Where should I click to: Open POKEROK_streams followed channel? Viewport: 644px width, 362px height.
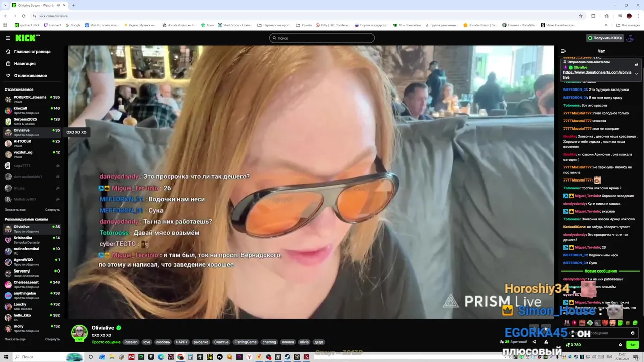32,99
